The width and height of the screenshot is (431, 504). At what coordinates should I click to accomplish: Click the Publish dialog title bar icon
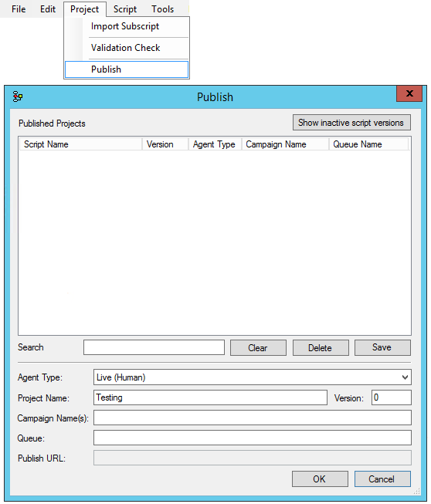coord(17,96)
